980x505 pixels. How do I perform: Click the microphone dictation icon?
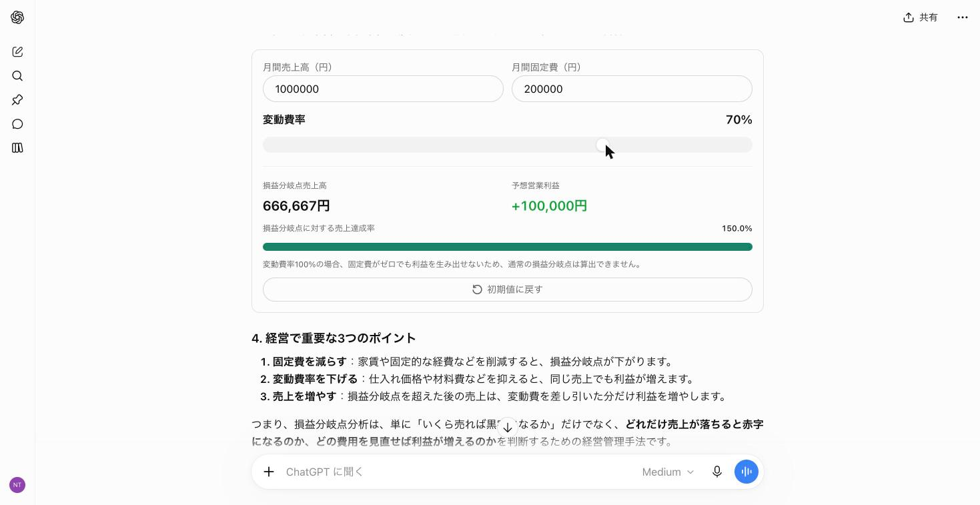(717, 472)
